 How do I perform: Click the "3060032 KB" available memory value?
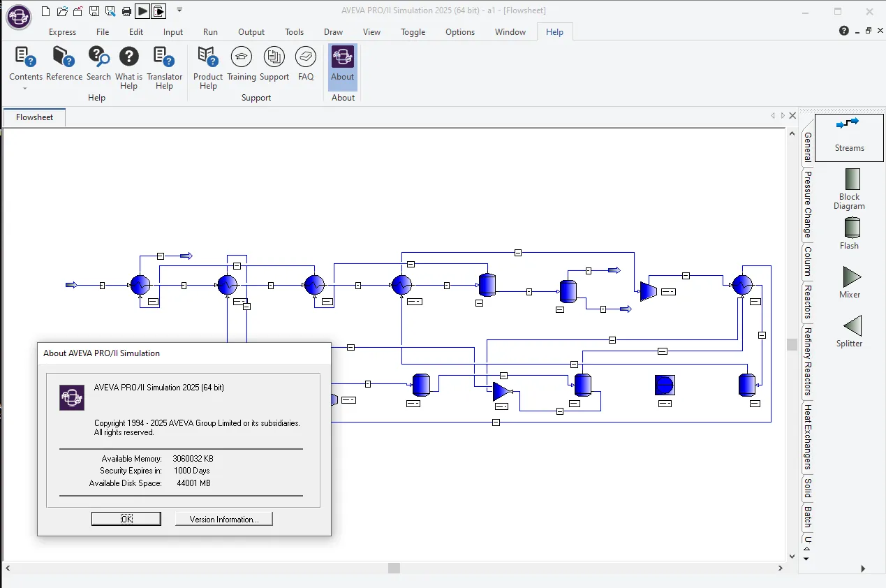pos(193,459)
